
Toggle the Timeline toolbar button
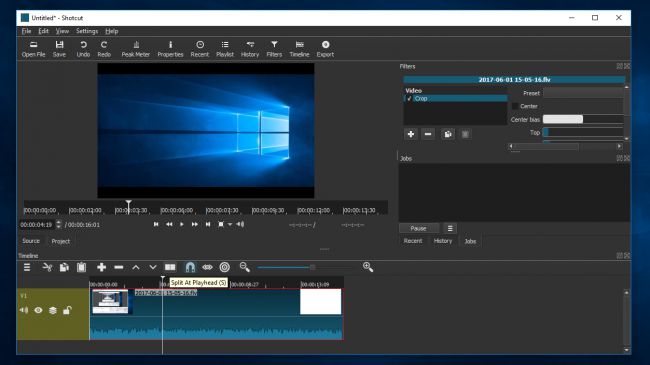coord(299,49)
